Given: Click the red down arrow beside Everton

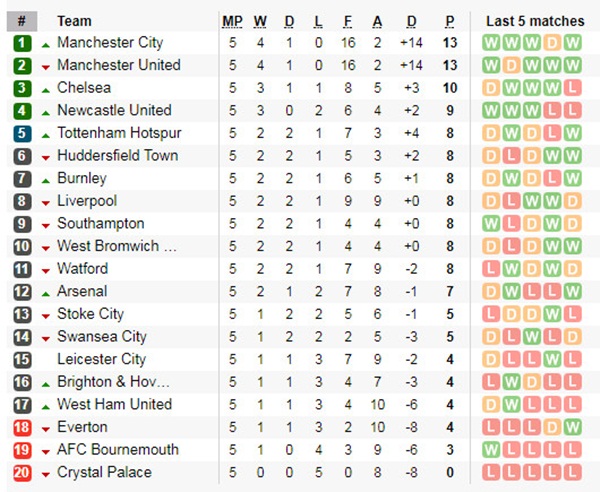Looking at the screenshot, I should (46, 428).
